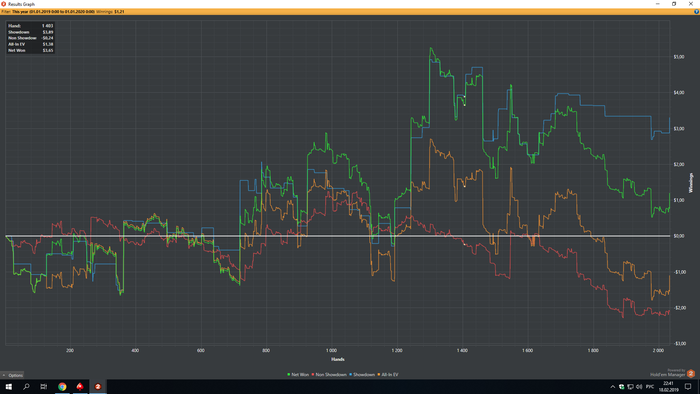Image resolution: width=700 pixels, height=394 pixels.
Task: Open Windows taskbar search
Action: 26,386
